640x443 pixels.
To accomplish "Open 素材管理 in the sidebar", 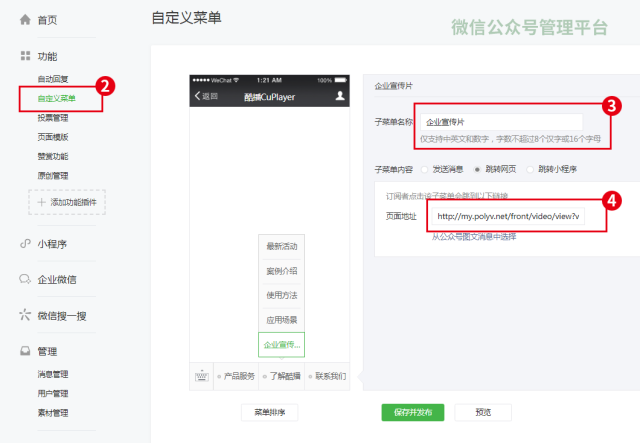I will (52, 412).
